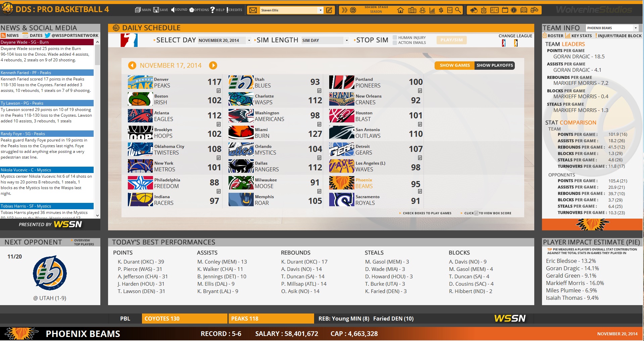Viewport: 644px width, 341px height.
Task: Click the compose email pencil icon
Action: coord(329,10)
